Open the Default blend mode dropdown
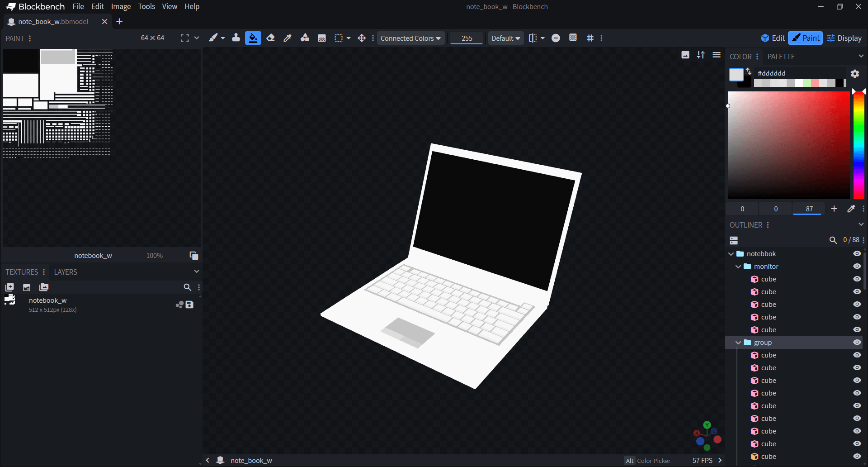The width and height of the screenshot is (868, 467). click(505, 38)
